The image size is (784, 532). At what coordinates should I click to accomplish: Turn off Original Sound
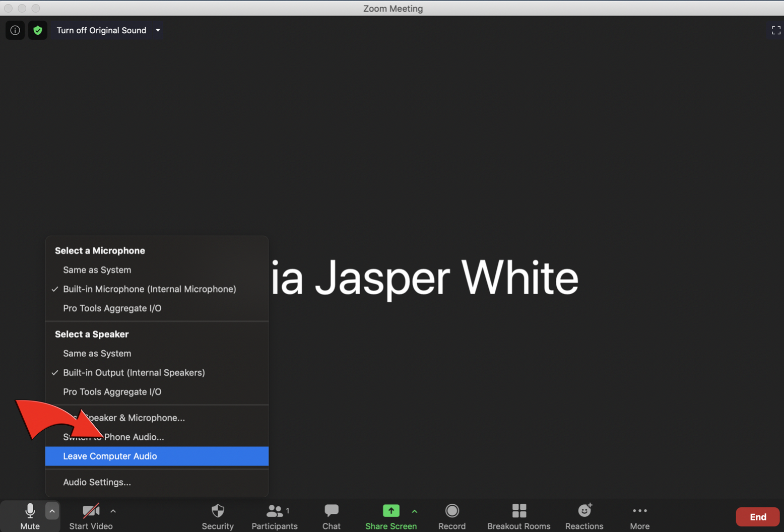click(101, 30)
